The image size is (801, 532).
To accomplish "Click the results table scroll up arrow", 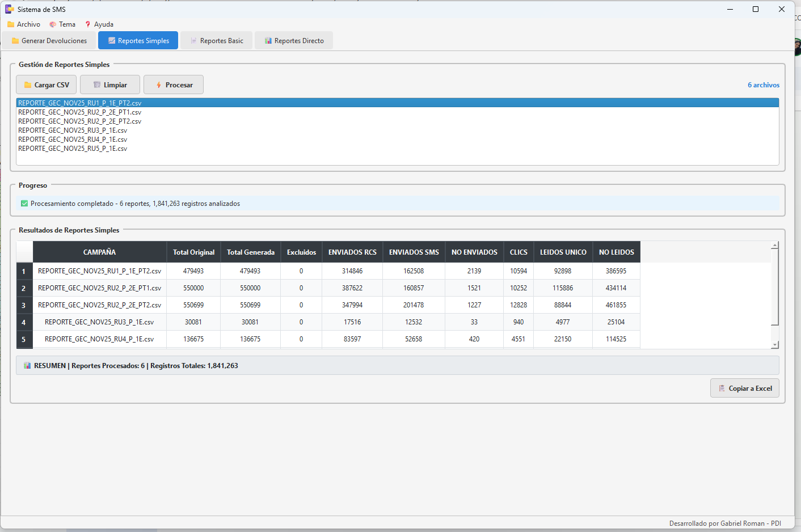I will click(x=775, y=246).
